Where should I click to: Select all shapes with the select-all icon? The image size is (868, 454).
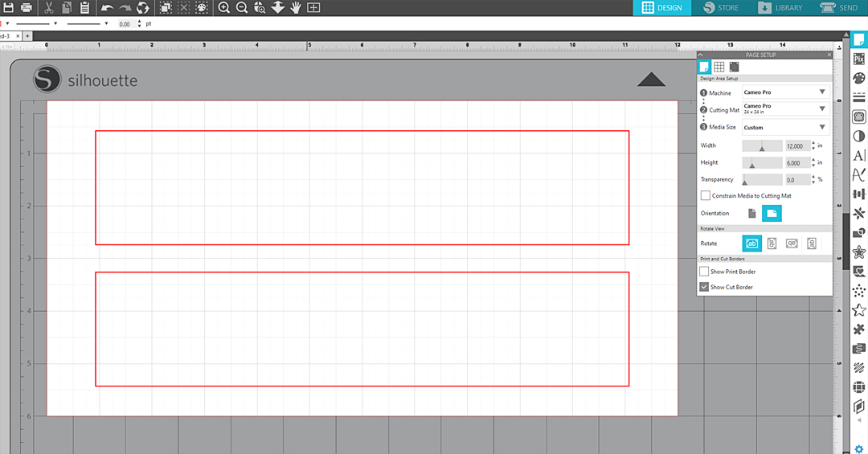click(x=166, y=8)
